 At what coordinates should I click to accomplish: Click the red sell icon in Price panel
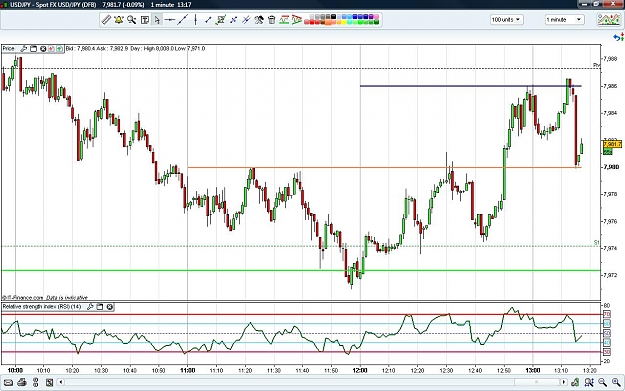[x=51, y=49]
